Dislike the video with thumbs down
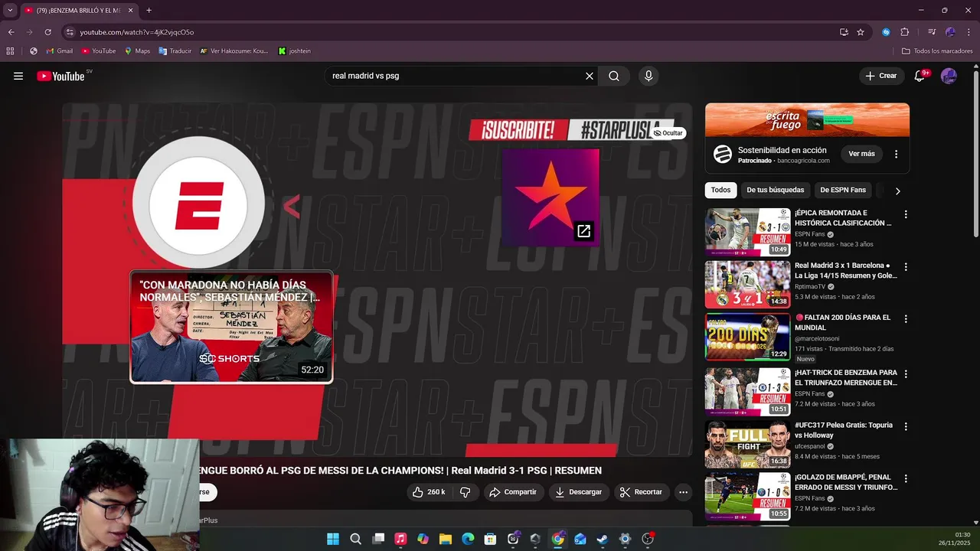The image size is (980, 551). (x=465, y=492)
